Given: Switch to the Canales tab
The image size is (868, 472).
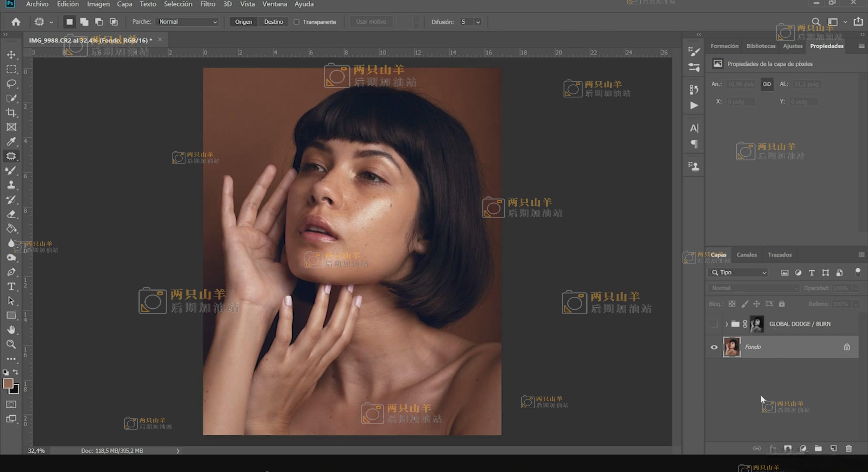Looking at the screenshot, I should 746,255.
